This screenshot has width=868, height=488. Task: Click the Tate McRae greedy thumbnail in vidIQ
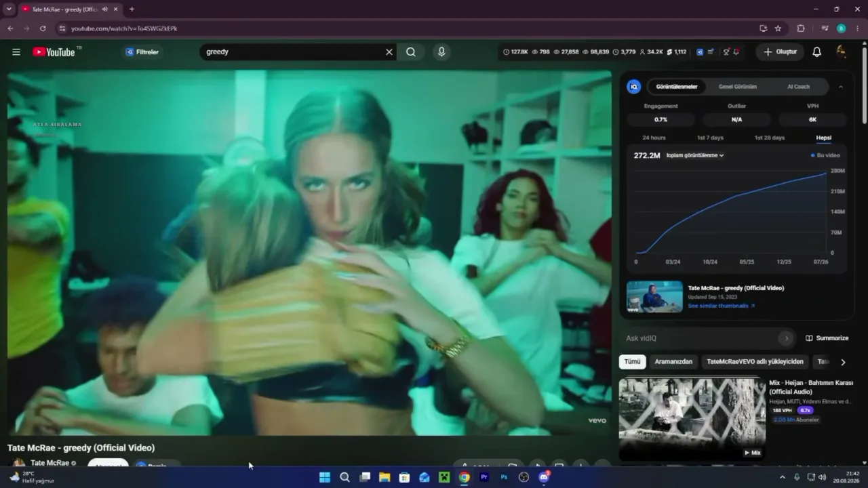click(654, 297)
